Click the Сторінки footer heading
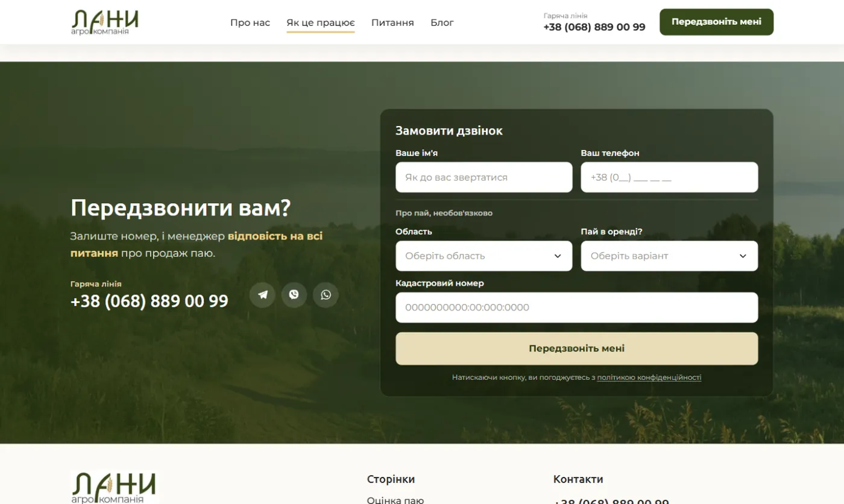 tap(391, 479)
